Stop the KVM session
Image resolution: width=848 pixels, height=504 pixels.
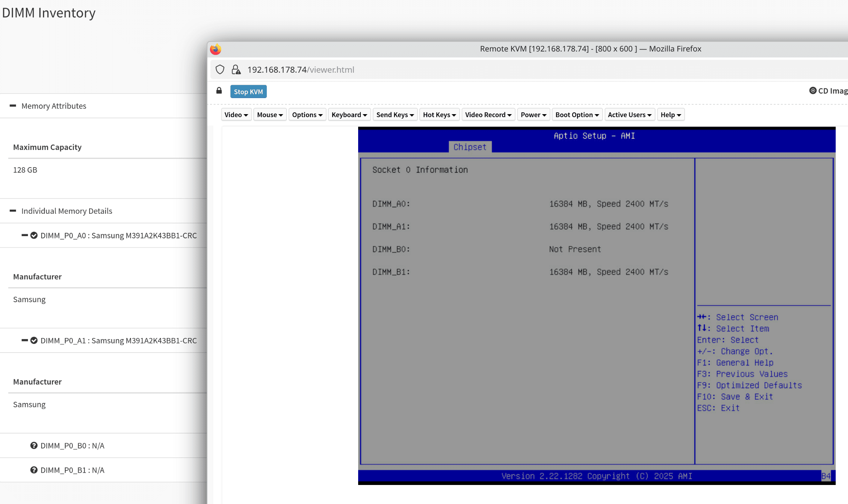[248, 92]
